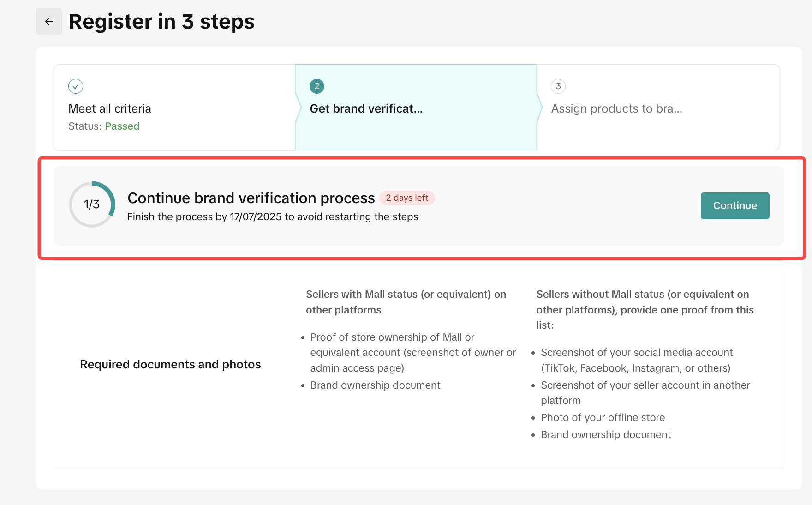
Task: Click the green checkmark icon on step one
Action: (x=76, y=86)
